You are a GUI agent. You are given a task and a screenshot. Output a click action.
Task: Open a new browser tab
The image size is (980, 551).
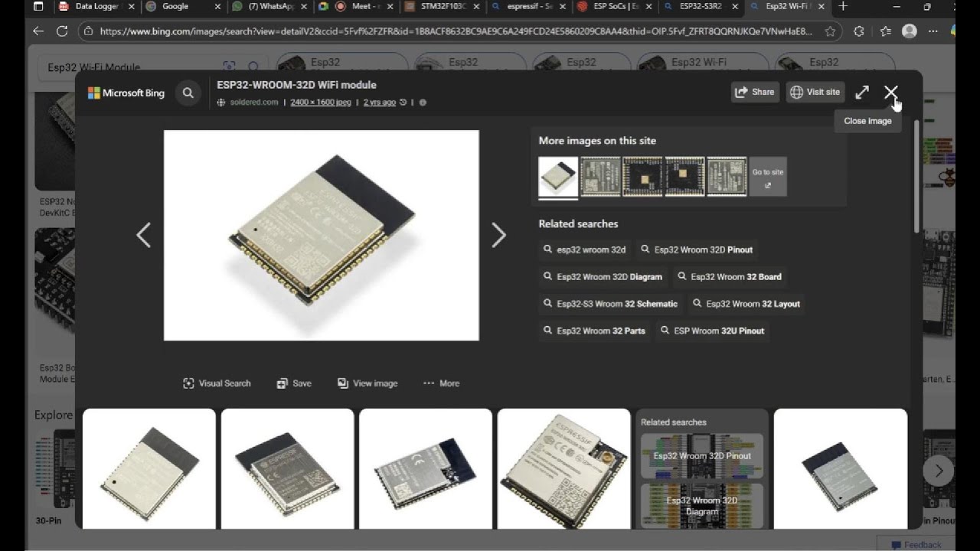pos(843,6)
